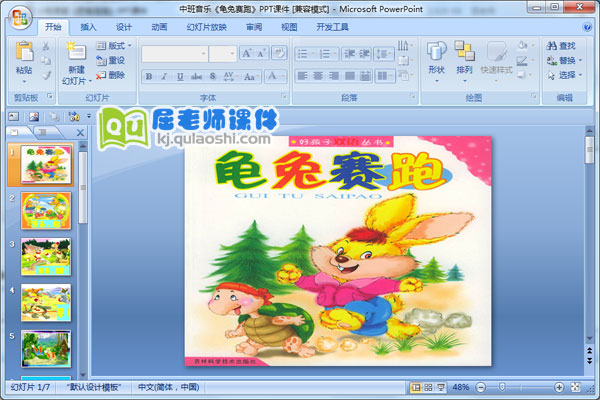
Task: Open the Font dialog launcher
Action: pos(284,96)
